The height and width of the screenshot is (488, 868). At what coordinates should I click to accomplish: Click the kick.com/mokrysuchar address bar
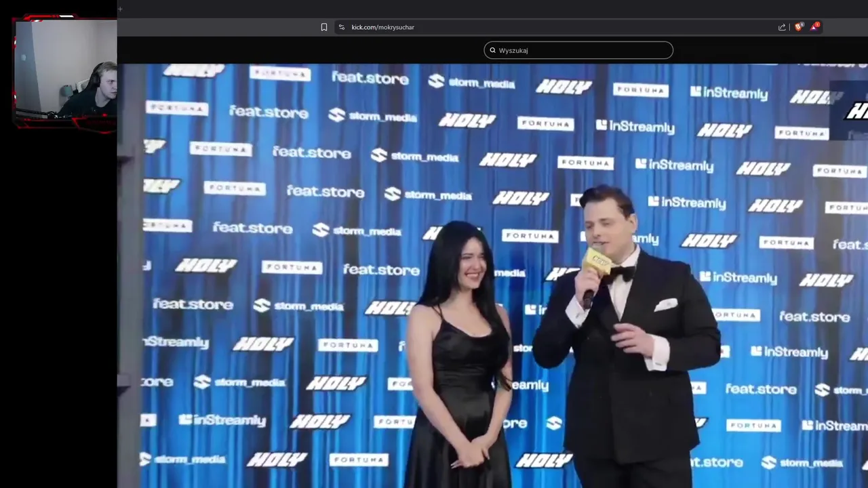[x=578, y=27]
